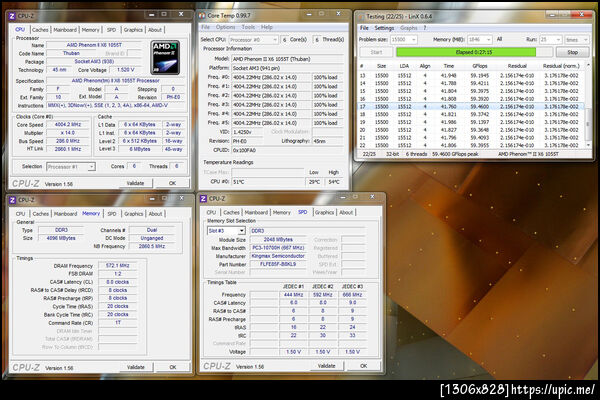Click OK in the top CPU-Z CPU window

[x=173, y=183]
